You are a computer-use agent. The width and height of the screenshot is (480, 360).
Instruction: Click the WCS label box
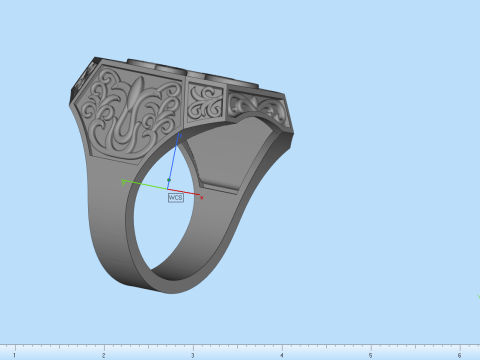(x=176, y=198)
